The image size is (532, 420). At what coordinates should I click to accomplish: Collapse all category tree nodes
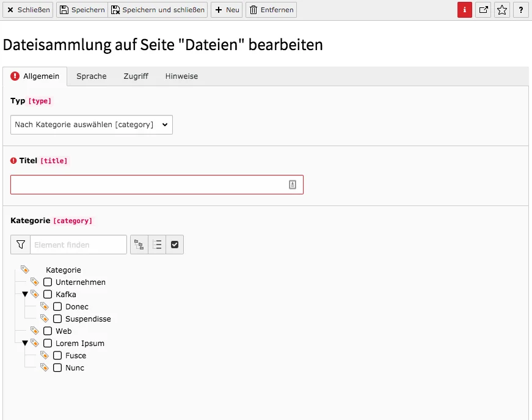pyautogui.click(x=157, y=245)
